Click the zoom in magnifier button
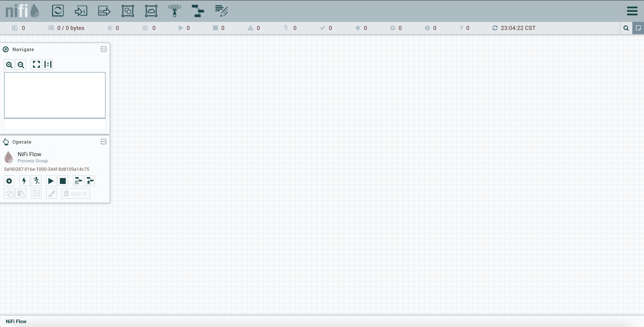644x327 pixels. pyautogui.click(x=9, y=65)
